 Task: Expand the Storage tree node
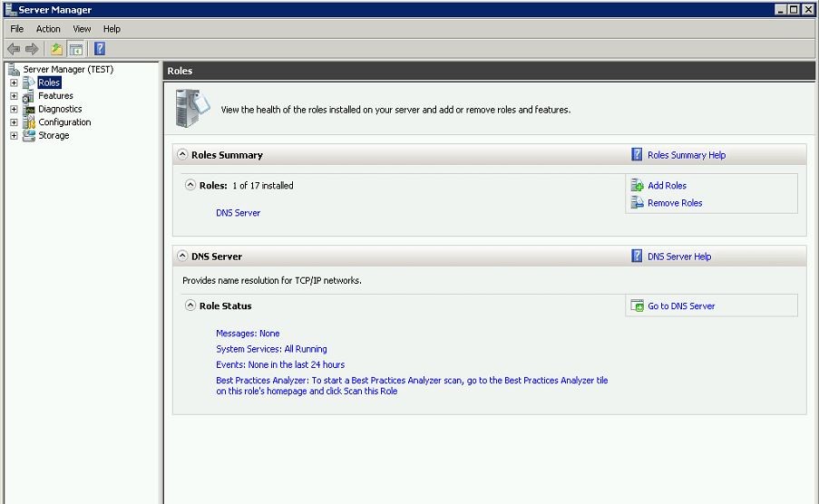pos(15,136)
